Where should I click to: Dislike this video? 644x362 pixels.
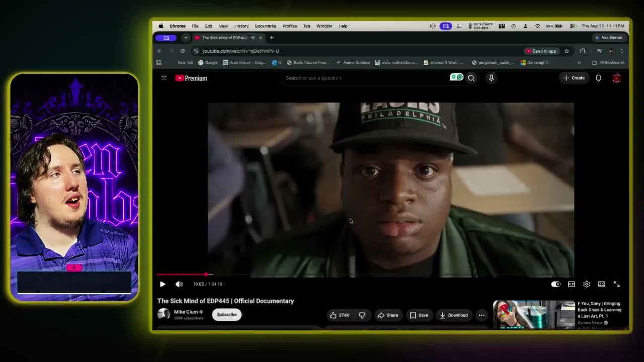[362, 315]
